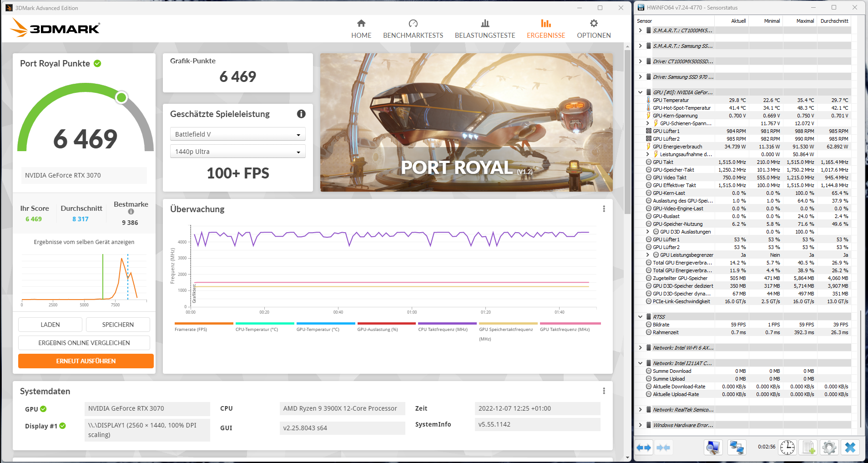Select the ERGEBNISSE tab
868x463 pixels.
pos(546,29)
